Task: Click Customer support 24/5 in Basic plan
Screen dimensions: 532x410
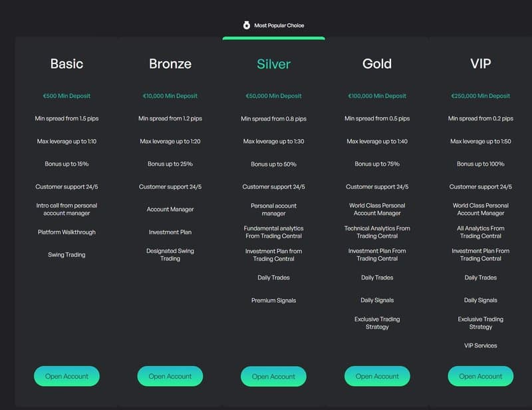Action: tap(67, 187)
